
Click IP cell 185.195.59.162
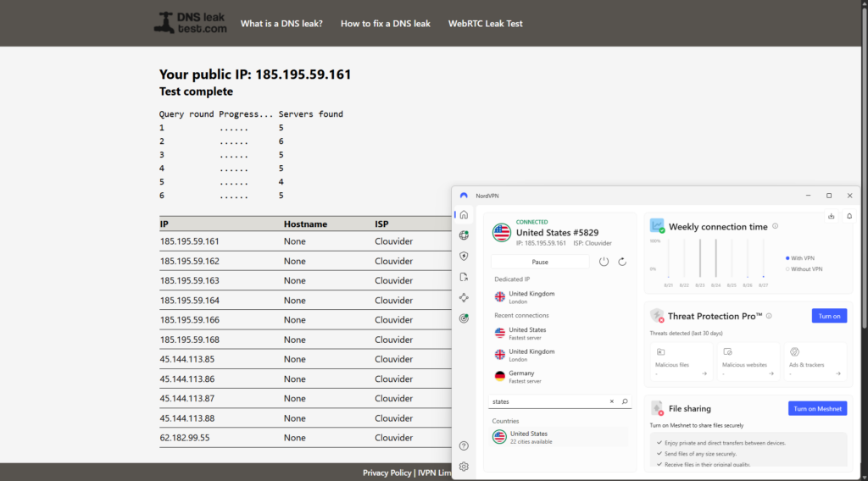pos(189,261)
